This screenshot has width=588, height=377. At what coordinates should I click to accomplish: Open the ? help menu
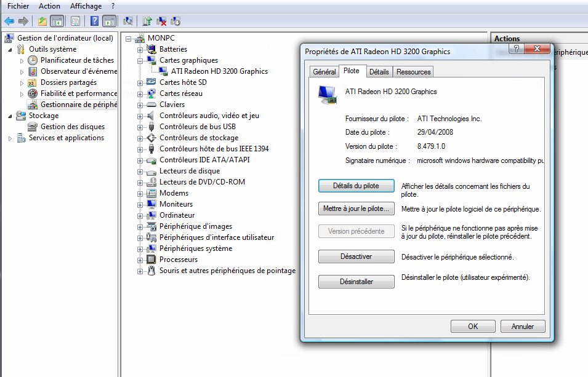click(x=113, y=6)
